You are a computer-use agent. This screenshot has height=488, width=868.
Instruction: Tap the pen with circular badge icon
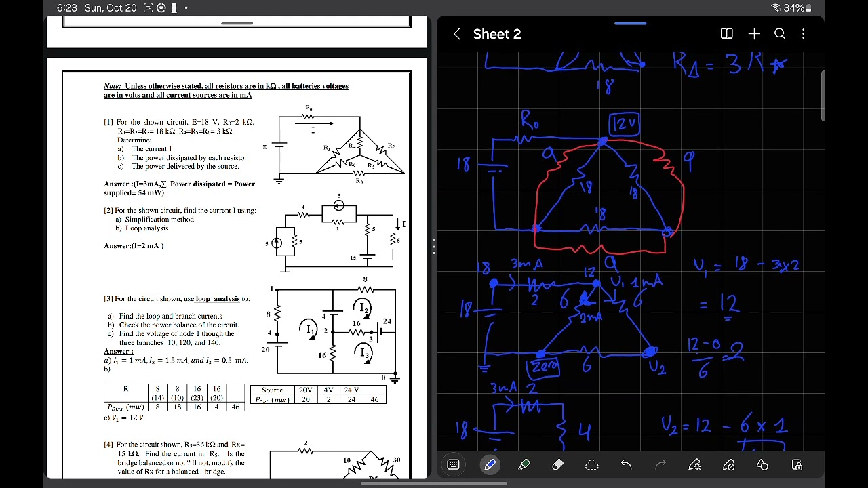pyautogui.click(x=729, y=464)
